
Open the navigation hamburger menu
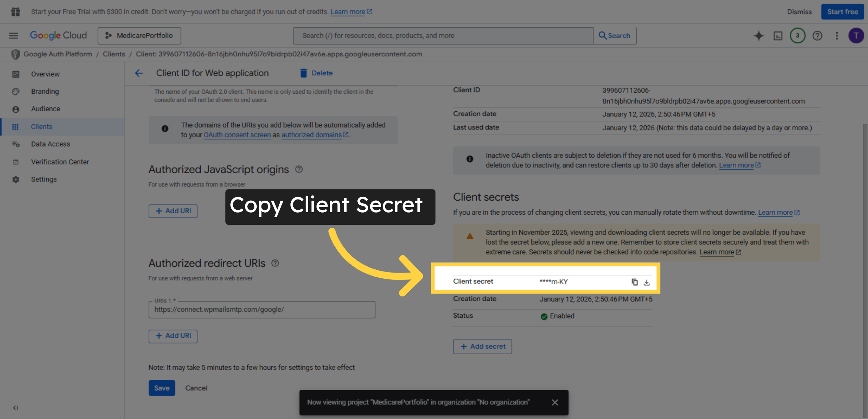pos(13,35)
